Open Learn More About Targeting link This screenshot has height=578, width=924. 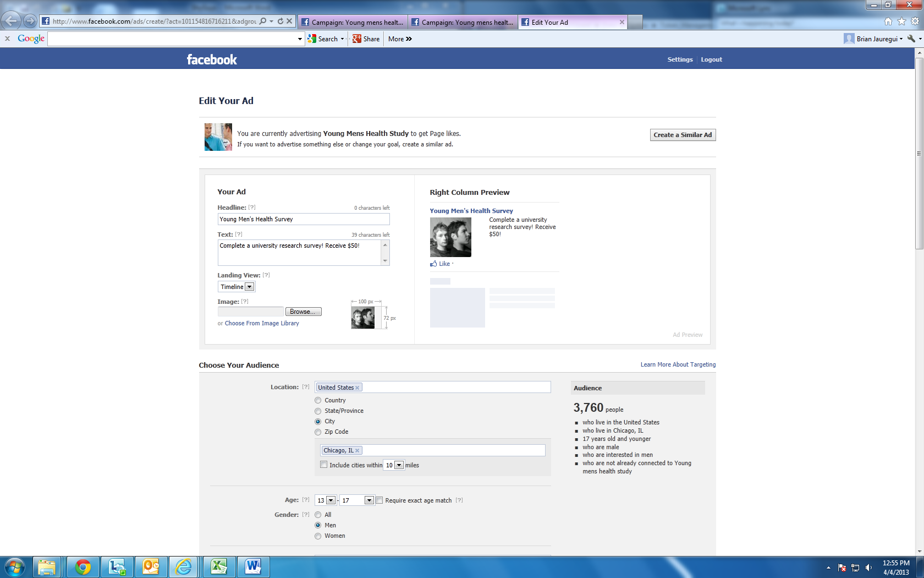(x=678, y=364)
